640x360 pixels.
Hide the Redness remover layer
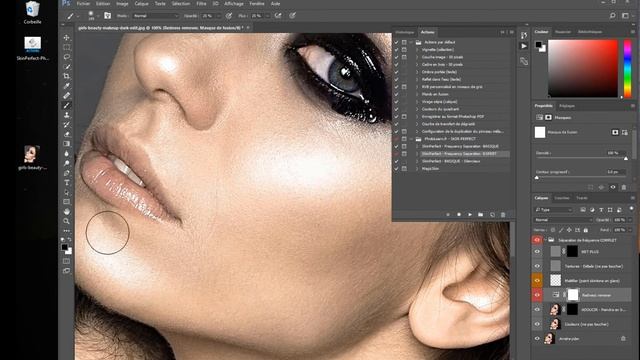[x=537, y=295]
